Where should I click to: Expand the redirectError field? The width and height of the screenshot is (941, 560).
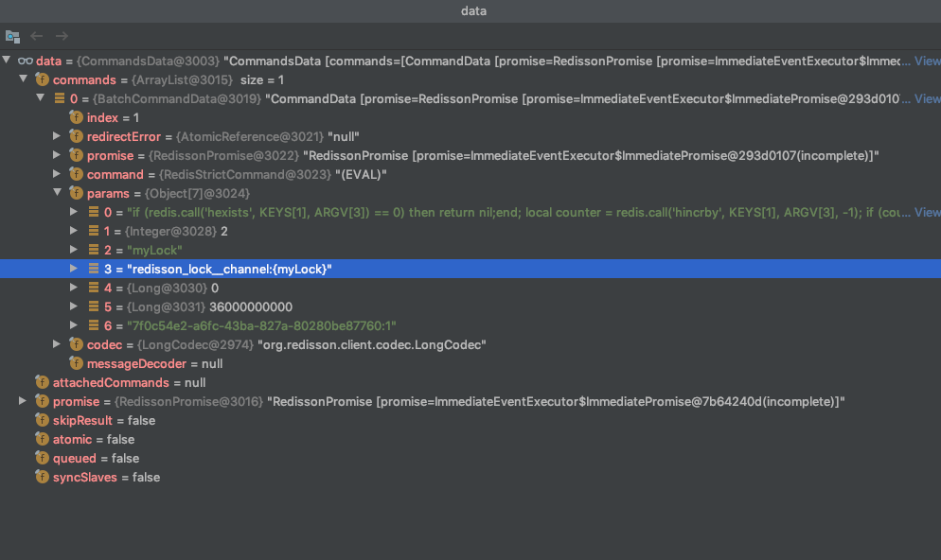tap(58, 136)
